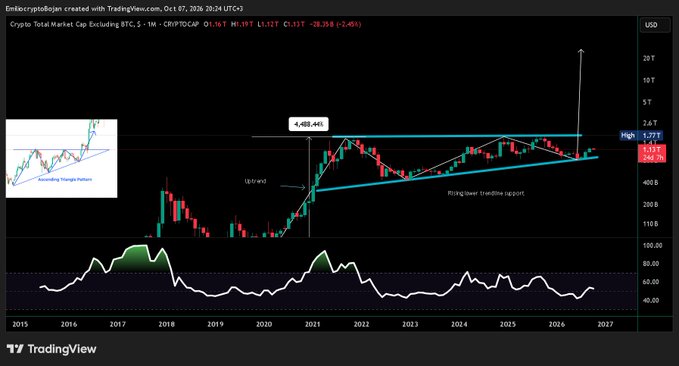Click the High 1.77T price label

pyautogui.click(x=641, y=136)
